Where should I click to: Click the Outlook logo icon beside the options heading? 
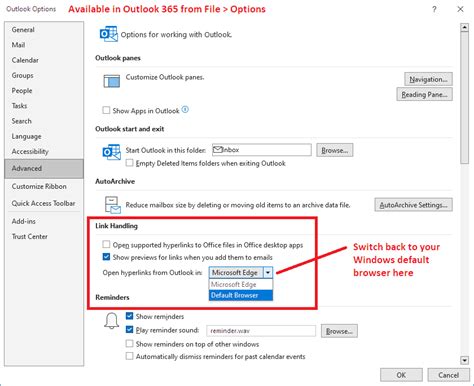point(109,34)
